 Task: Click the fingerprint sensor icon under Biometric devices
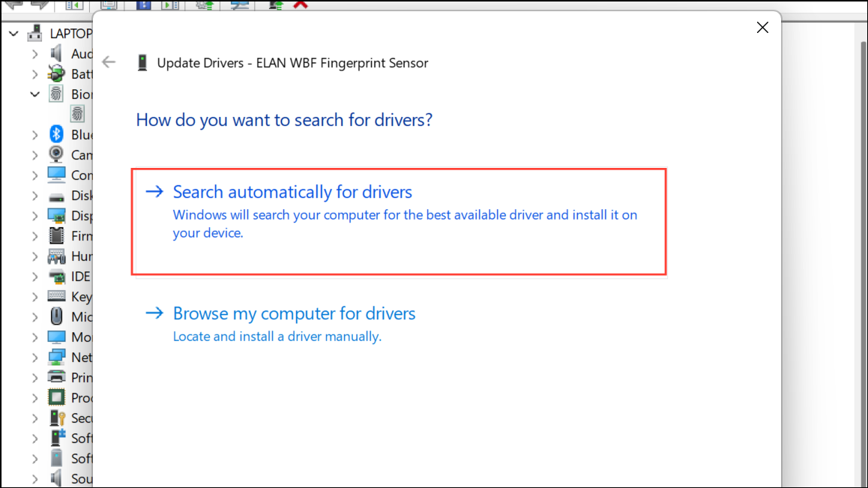(x=77, y=113)
